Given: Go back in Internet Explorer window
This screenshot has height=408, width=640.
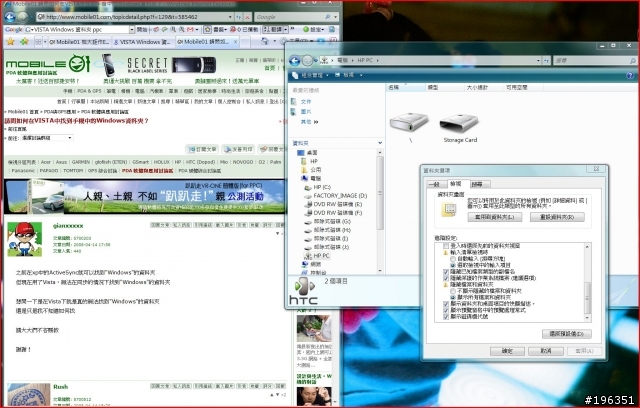Looking at the screenshot, I should (10, 17).
